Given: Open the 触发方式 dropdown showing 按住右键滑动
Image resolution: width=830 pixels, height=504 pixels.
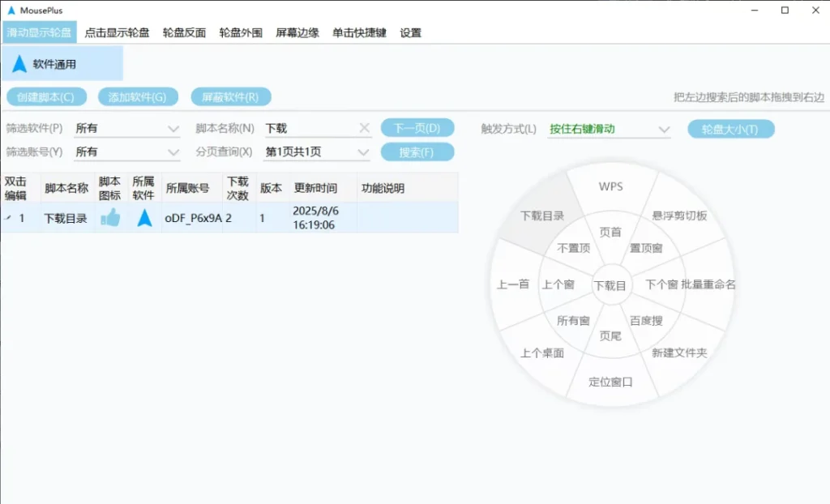Looking at the screenshot, I should tap(609, 128).
